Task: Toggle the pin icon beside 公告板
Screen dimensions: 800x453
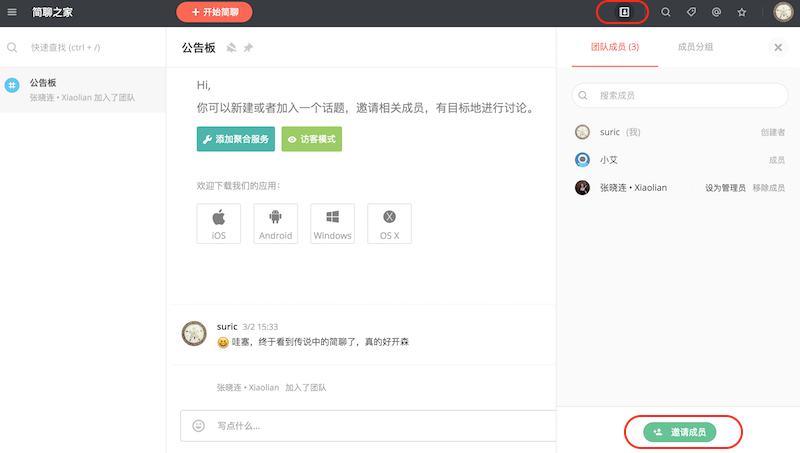Action: [x=248, y=47]
